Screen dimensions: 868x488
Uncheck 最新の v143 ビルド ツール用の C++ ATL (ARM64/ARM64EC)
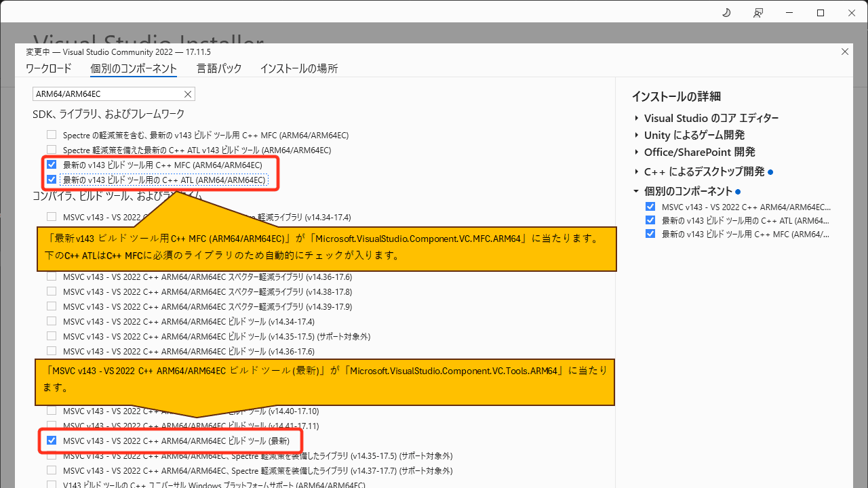pyautogui.click(x=52, y=179)
